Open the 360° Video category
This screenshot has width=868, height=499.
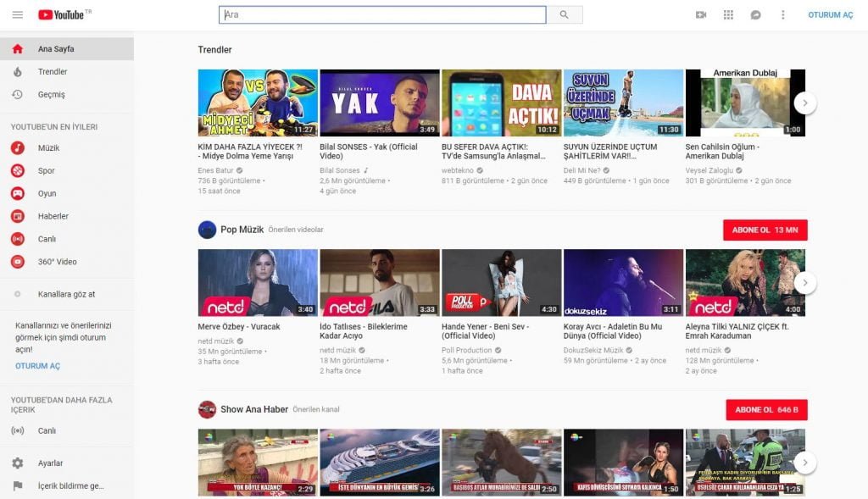(x=57, y=262)
